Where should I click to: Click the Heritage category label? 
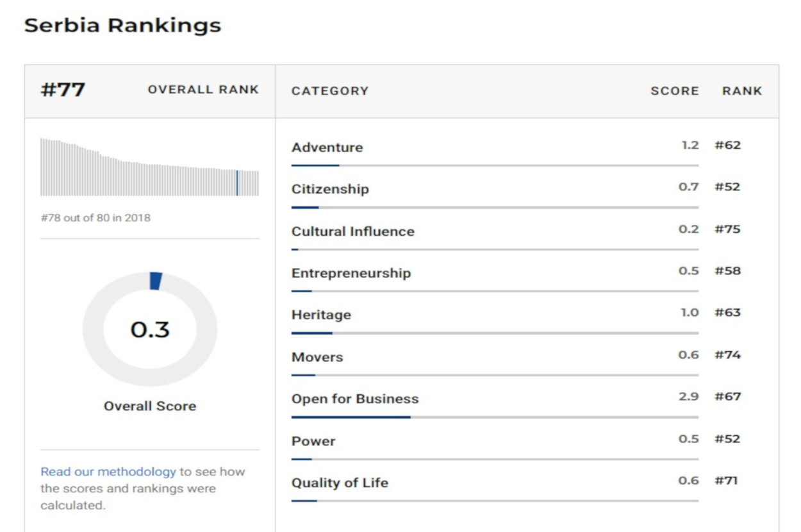pos(321,315)
